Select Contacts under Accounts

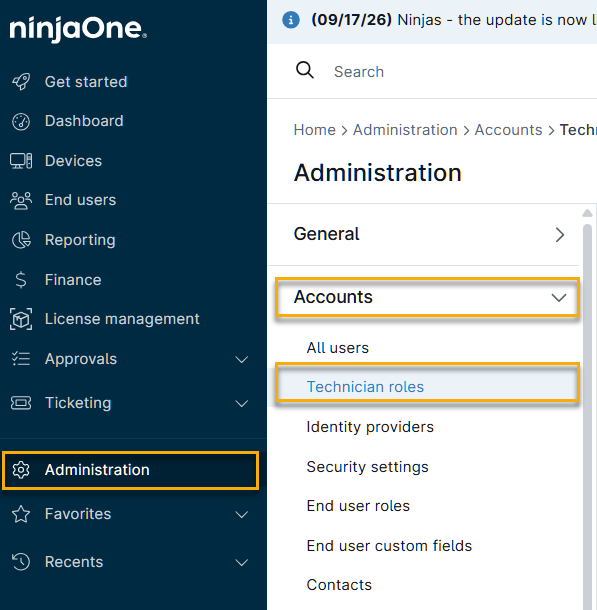[x=339, y=585]
